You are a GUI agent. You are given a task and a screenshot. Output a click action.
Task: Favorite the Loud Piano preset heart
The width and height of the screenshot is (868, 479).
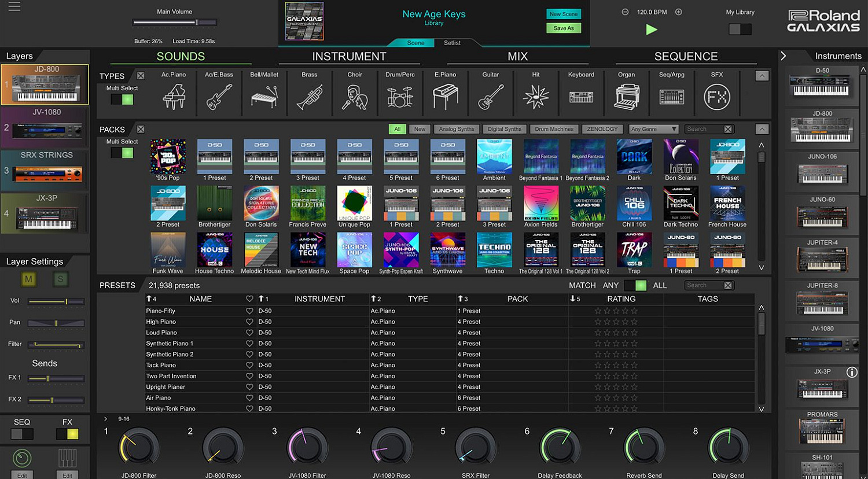[x=249, y=333]
